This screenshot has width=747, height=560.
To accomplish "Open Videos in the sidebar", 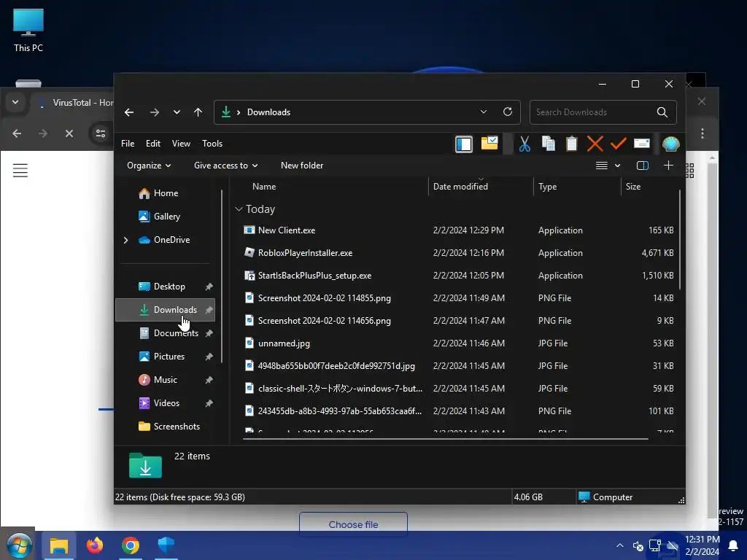I will click(x=166, y=402).
